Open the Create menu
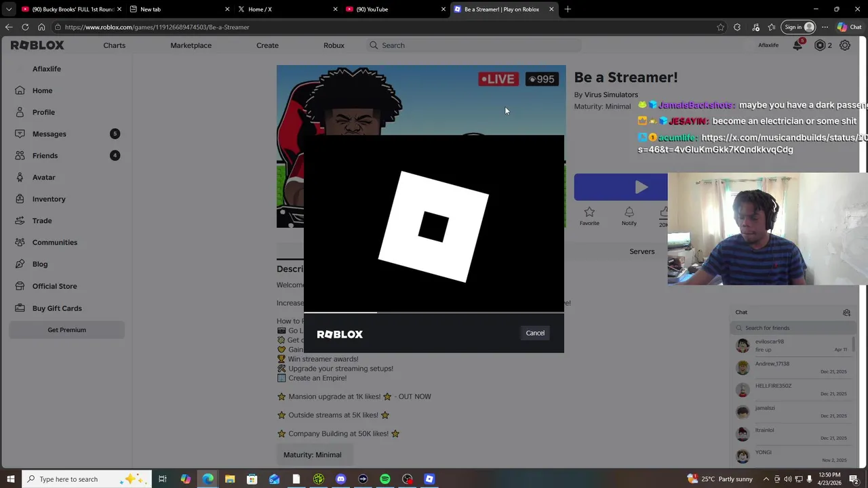 pyautogui.click(x=267, y=45)
